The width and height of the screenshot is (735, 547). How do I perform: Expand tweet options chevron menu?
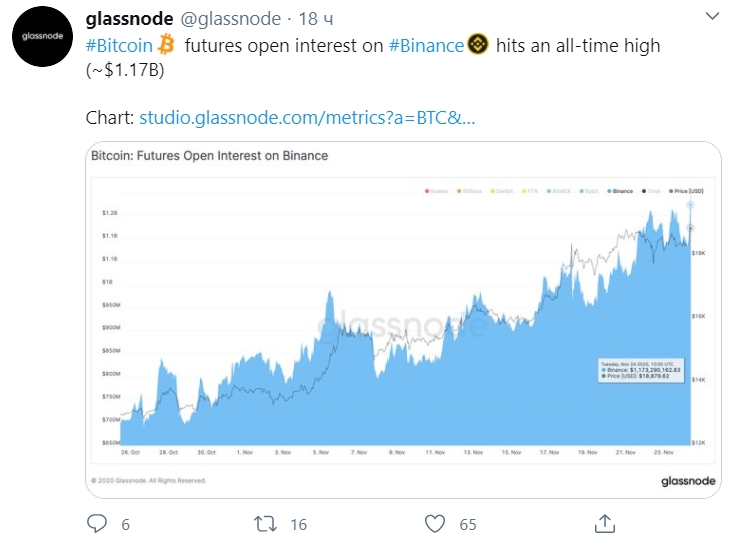pos(712,16)
